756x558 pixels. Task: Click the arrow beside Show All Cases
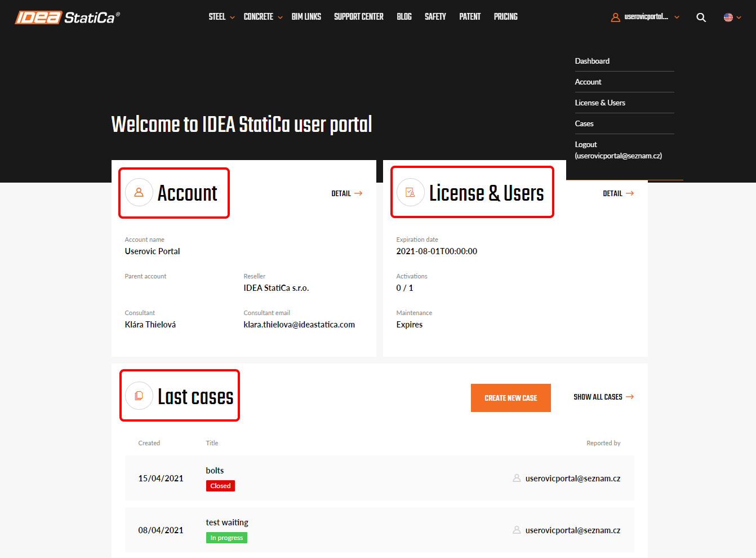(x=630, y=397)
